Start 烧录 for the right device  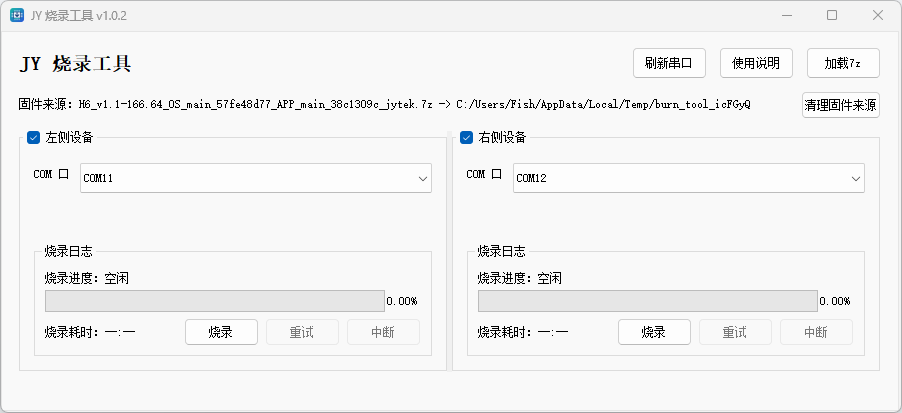(x=654, y=332)
